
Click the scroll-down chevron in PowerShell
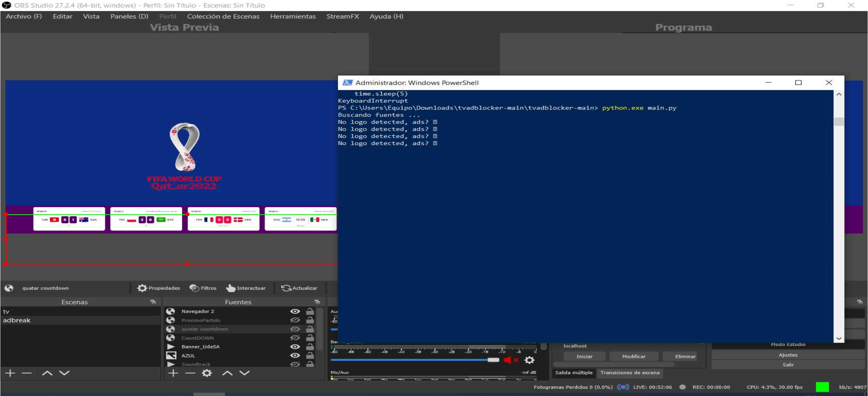point(838,339)
